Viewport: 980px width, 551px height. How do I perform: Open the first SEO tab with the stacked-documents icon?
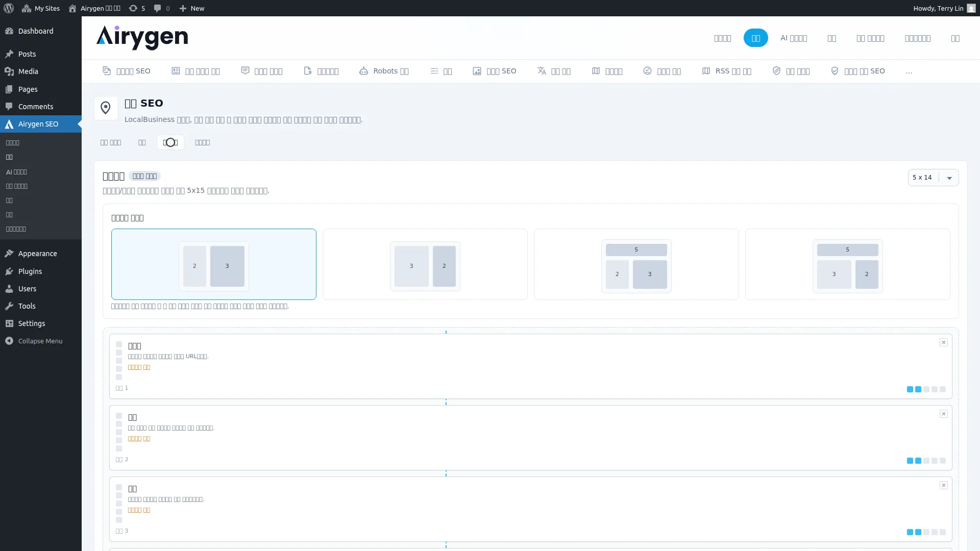coord(126,71)
